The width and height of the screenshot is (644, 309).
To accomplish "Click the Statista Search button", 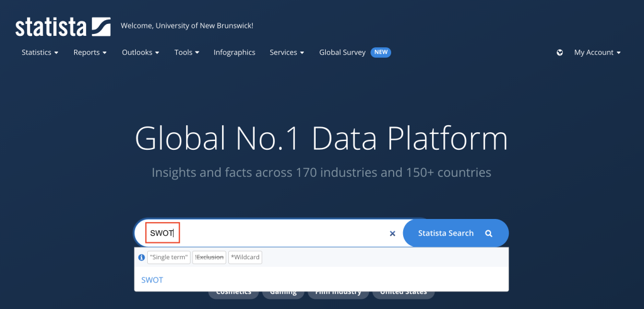I will [455, 233].
